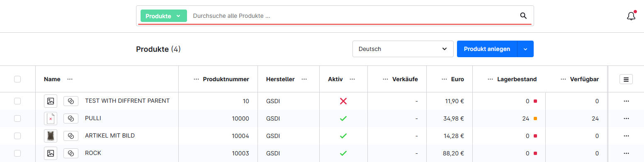Click variant icon for ARTIKEL MIT BILD

pos(71,136)
